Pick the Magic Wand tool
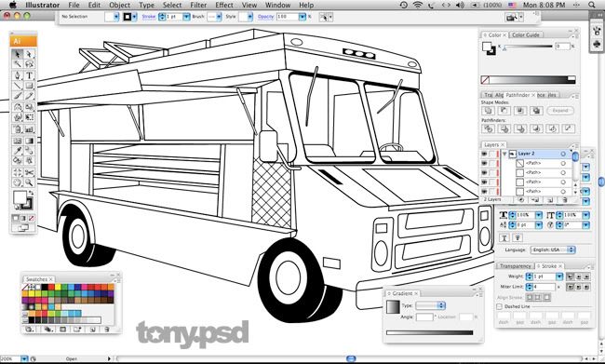605x364 pixels. (x=18, y=64)
